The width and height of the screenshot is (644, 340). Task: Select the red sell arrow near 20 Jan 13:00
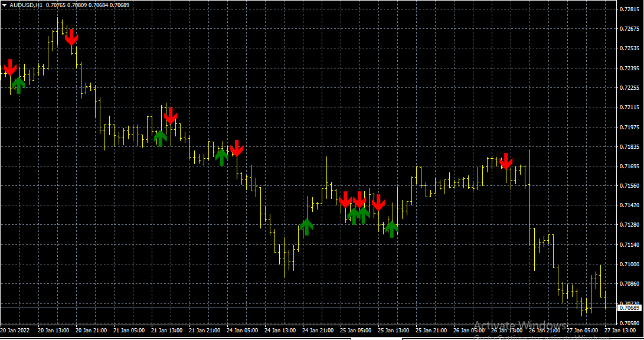[71, 38]
